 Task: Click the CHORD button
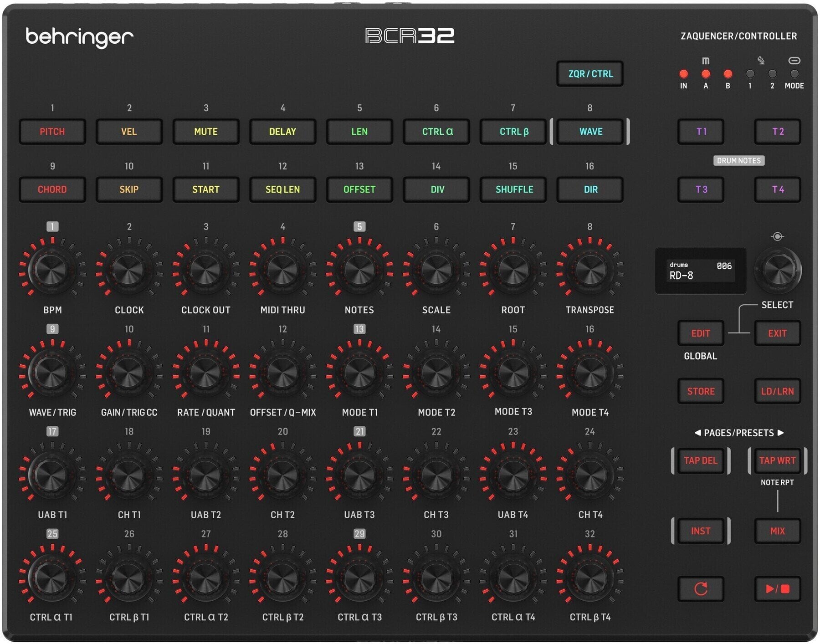52,189
